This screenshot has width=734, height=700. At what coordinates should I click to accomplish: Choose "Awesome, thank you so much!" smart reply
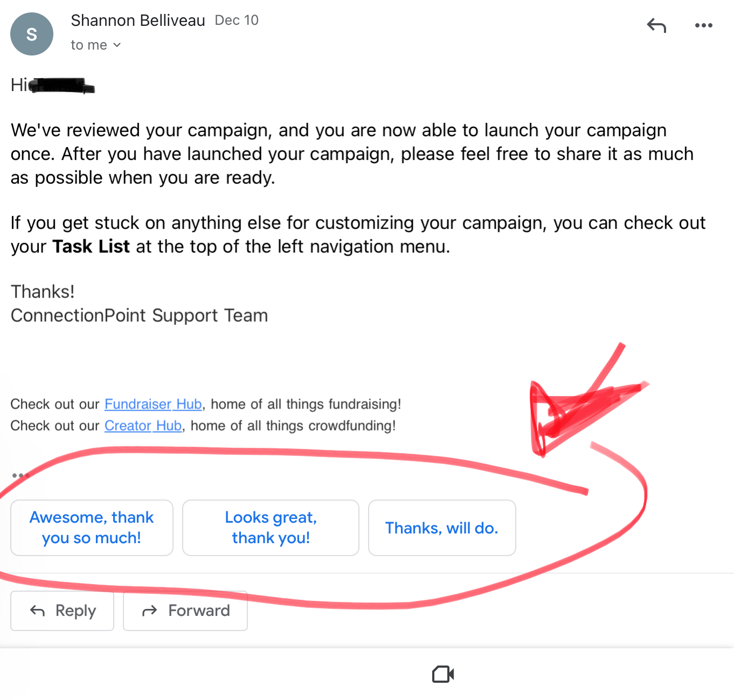pyautogui.click(x=92, y=528)
